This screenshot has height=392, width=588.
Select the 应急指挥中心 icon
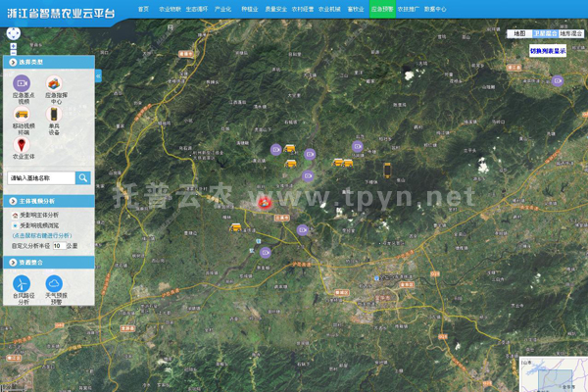click(x=56, y=85)
